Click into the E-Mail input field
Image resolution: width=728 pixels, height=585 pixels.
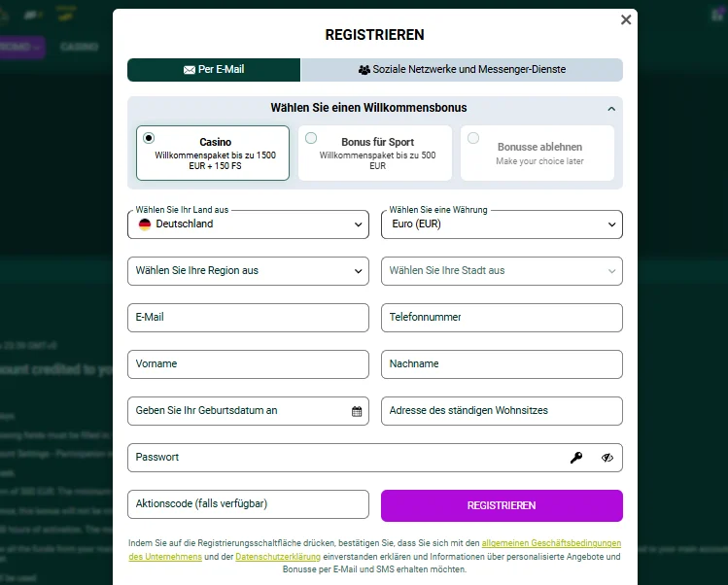pos(248,318)
